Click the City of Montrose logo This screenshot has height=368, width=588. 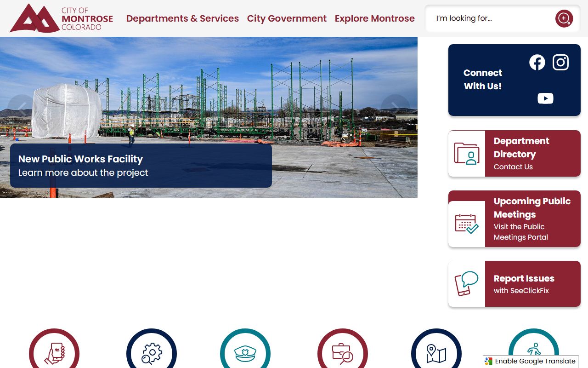pyautogui.click(x=62, y=18)
